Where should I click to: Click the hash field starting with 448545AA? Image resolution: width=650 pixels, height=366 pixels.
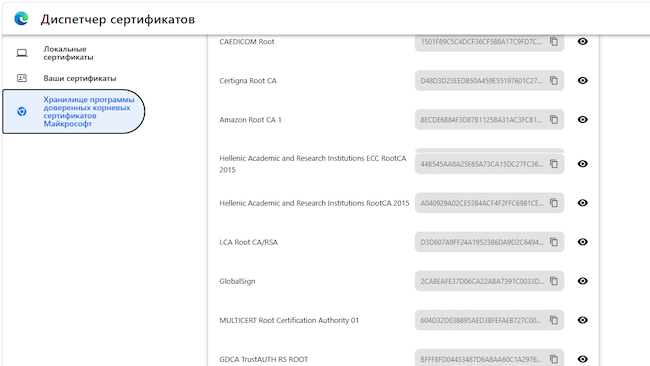tap(489, 164)
